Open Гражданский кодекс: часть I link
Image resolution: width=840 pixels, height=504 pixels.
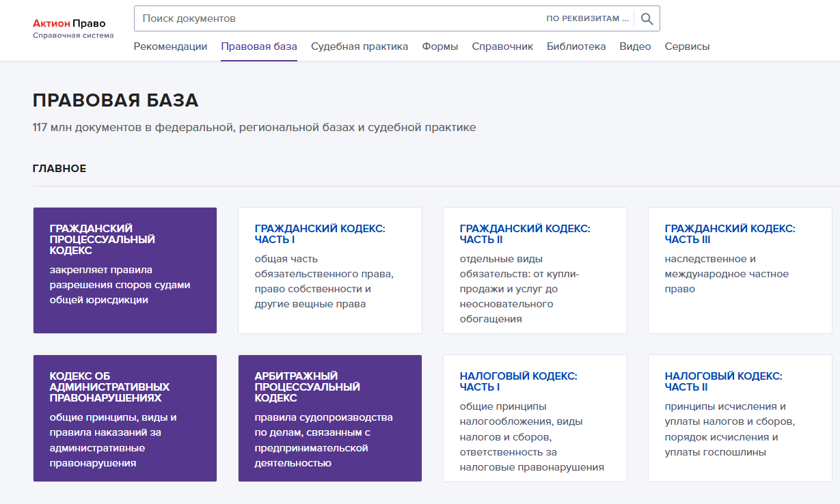(x=320, y=234)
